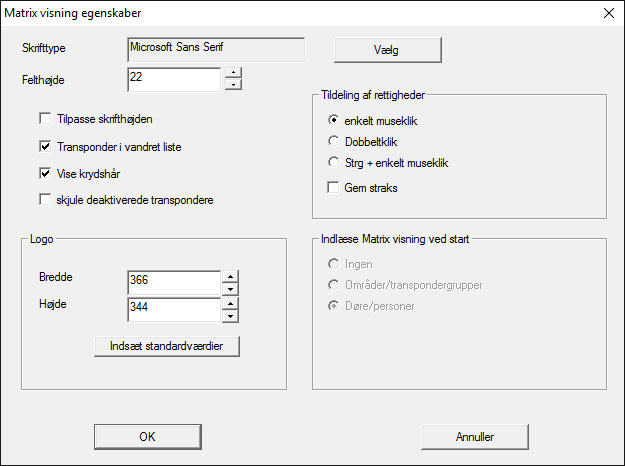Enable Tilpasse skrifthøjden checkbox
This screenshot has height=466, width=625.
(x=45, y=119)
